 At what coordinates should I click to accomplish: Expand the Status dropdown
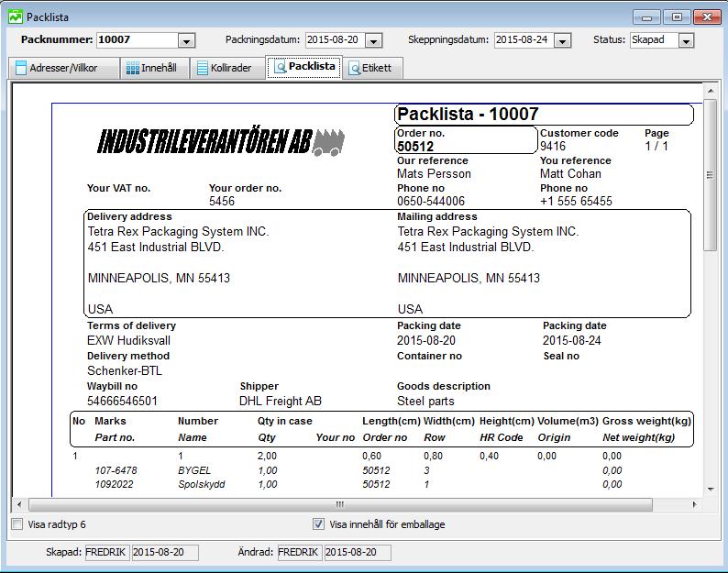[x=686, y=41]
